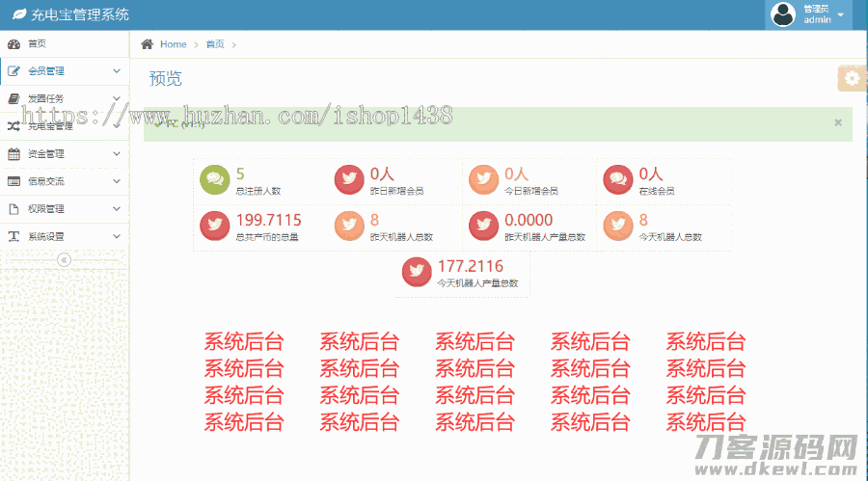Click the shuffle icon beside 充电宝管理
This screenshot has width=868, height=481.
coord(14,126)
